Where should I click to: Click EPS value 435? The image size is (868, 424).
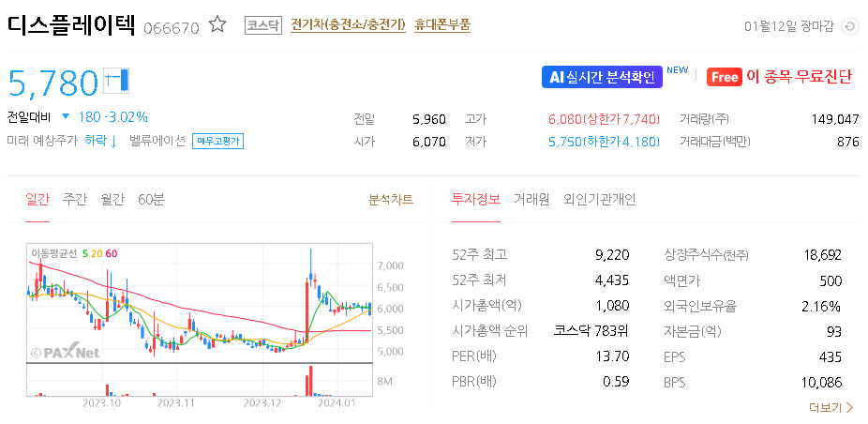831,357
